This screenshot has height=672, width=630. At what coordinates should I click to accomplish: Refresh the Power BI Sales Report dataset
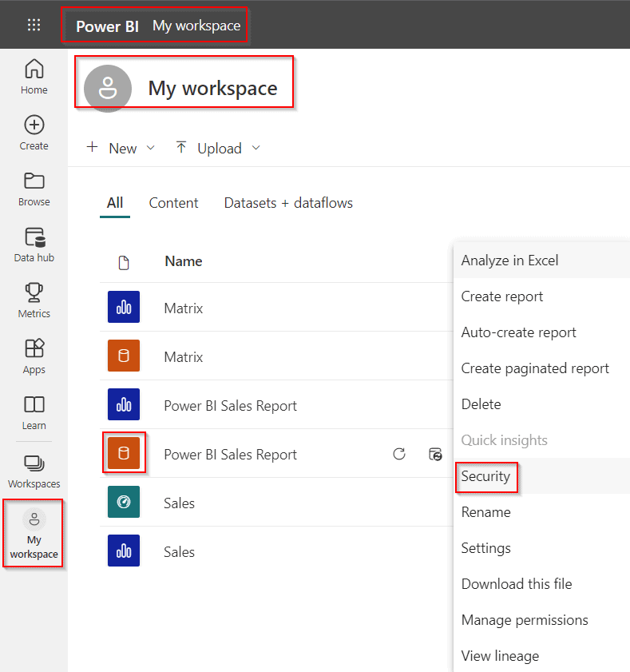click(x=399, y=454)
